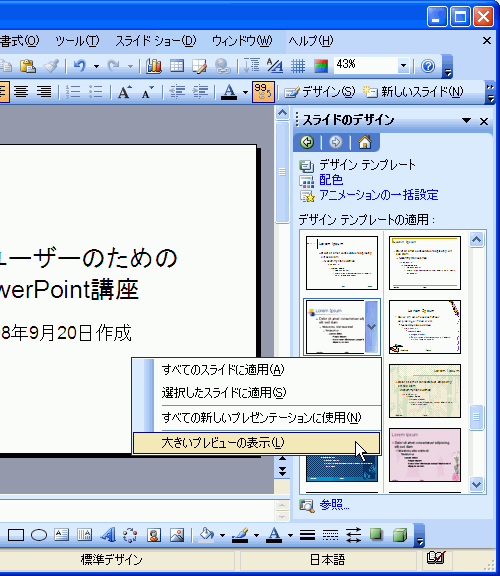Open the drawing toolbar Font Color dropdown arrow
The width and height of the screenshot is (500, 576).
(290, 536)
